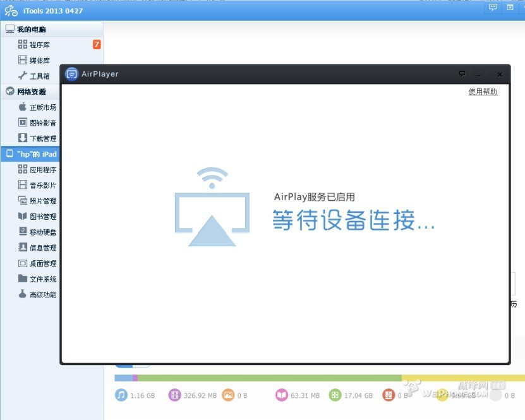Select the "hp"的 iPad device
525x420 pixels.
coord(31,154)
